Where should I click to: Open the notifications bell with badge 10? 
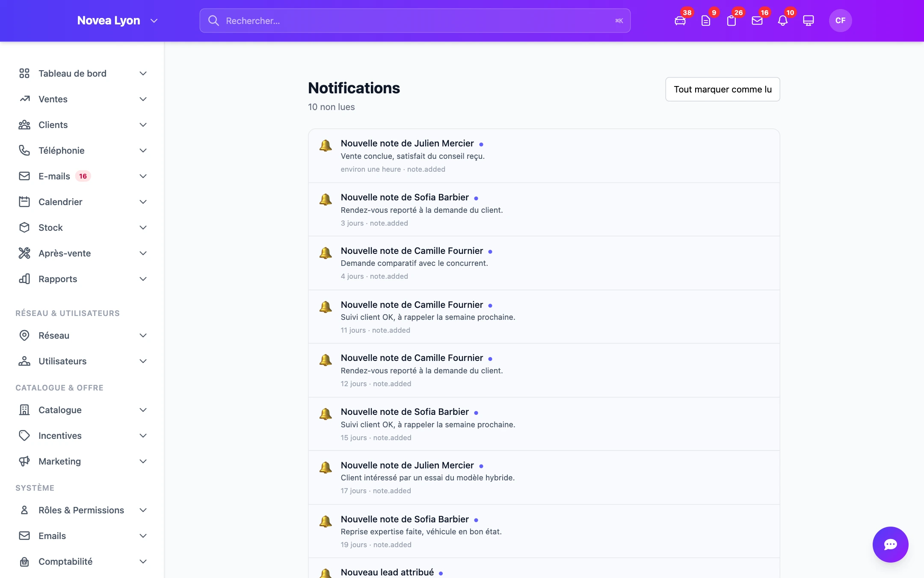pos(783,21)
